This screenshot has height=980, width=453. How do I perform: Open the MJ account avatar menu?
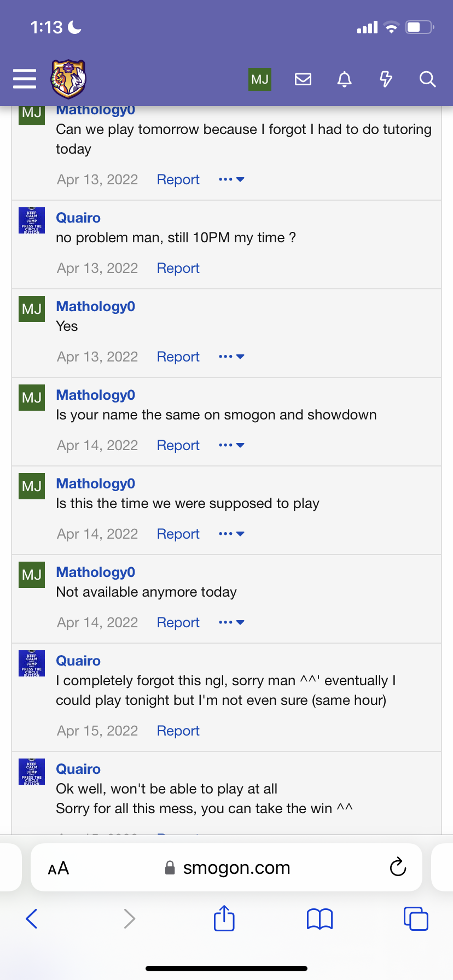click(x=260, y=79)
